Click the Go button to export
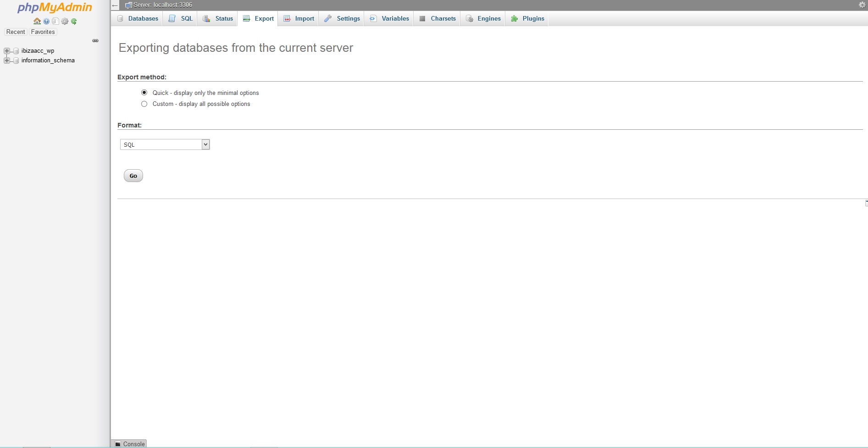Image resolution: width=868 pixels, height=448 pixels. click(x=133, y=176)
